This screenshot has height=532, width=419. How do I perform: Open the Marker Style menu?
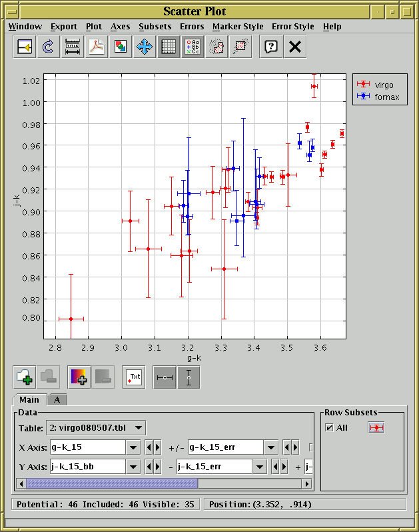[x=238, y=27]
